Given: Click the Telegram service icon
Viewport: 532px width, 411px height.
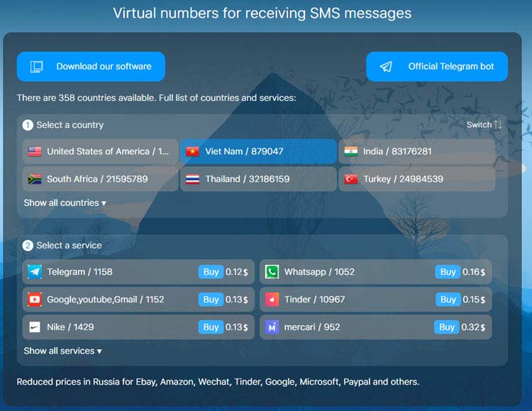Looking at the screenshot, I should 35,272.
